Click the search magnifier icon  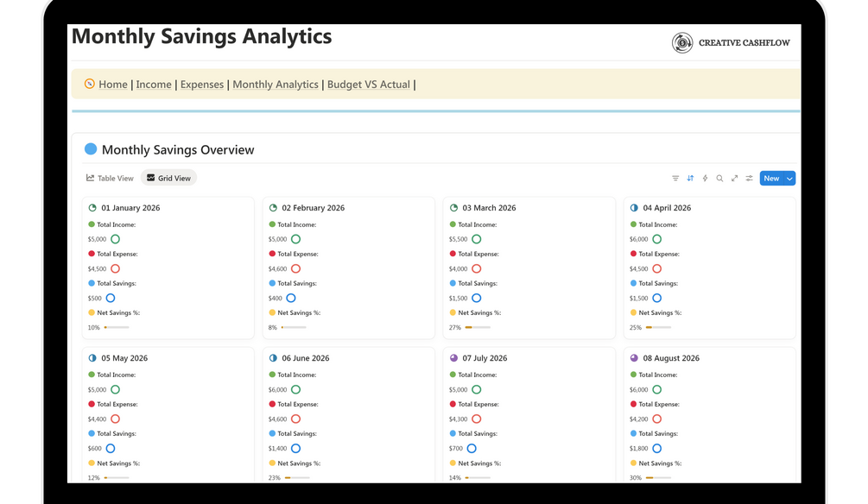click(x=719, y=179)
